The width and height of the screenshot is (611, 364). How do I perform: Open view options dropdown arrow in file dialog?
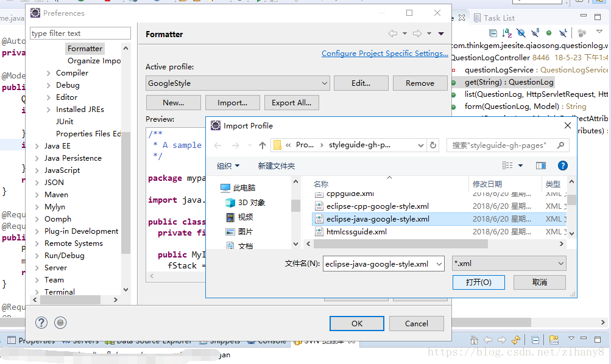520,166
